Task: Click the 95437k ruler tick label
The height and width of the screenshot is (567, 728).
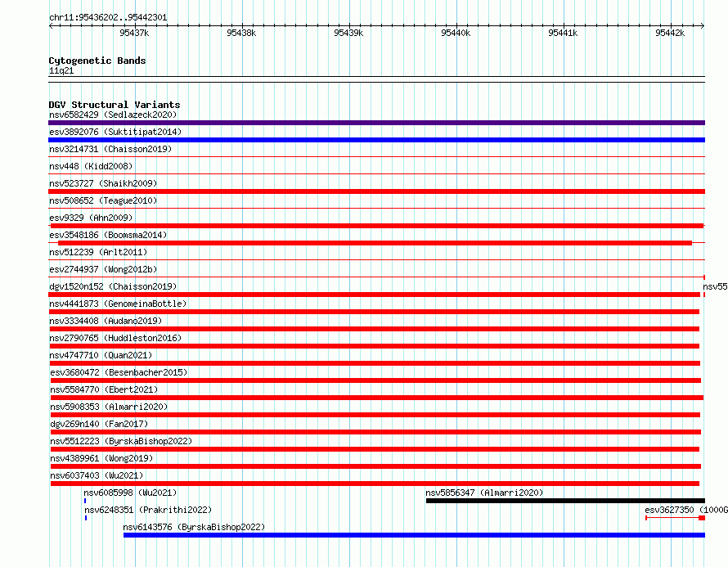Action: [134, 33]
